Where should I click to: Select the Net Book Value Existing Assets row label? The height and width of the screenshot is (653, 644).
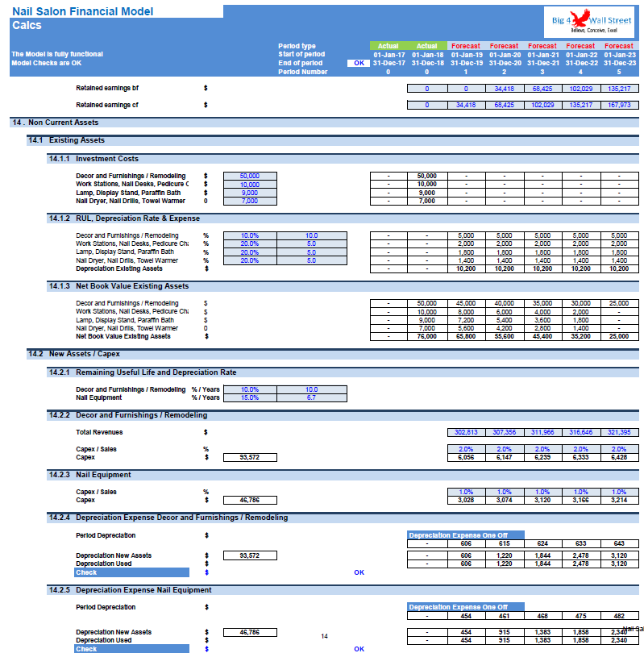(x=123, y=336)
